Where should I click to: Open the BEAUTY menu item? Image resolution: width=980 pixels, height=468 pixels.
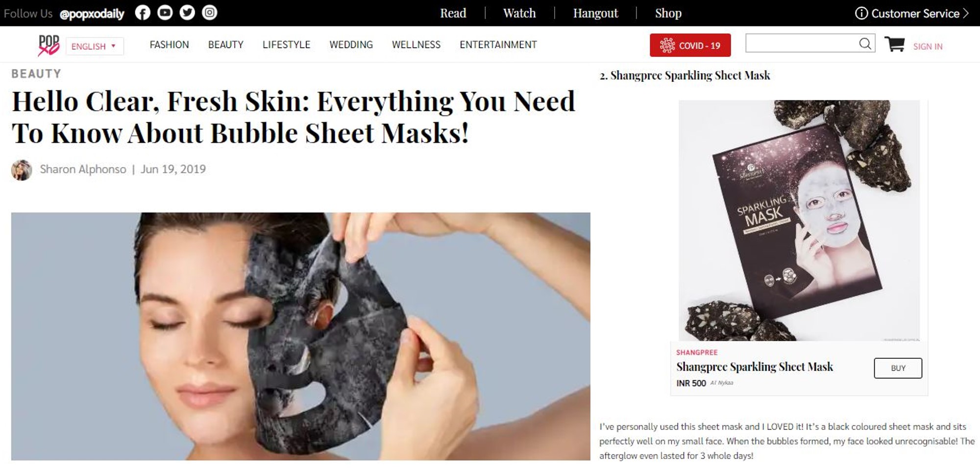pyautogui.click(x=225, y=45)
